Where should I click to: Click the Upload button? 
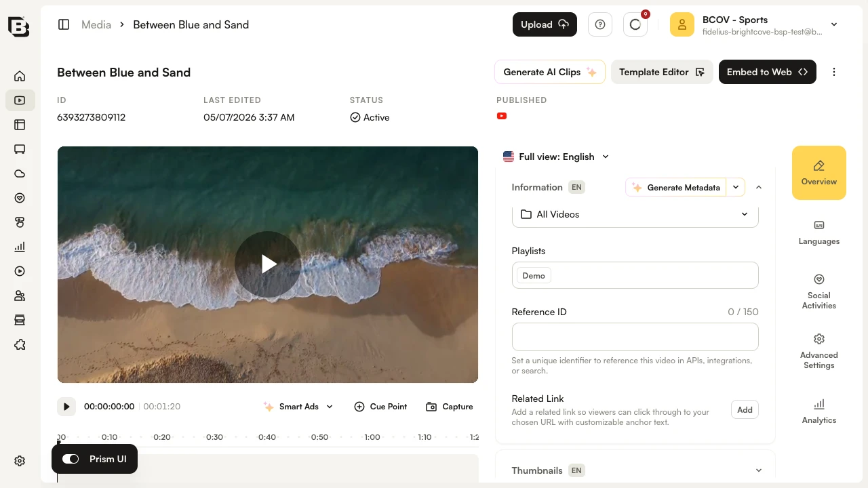[545, 24]
